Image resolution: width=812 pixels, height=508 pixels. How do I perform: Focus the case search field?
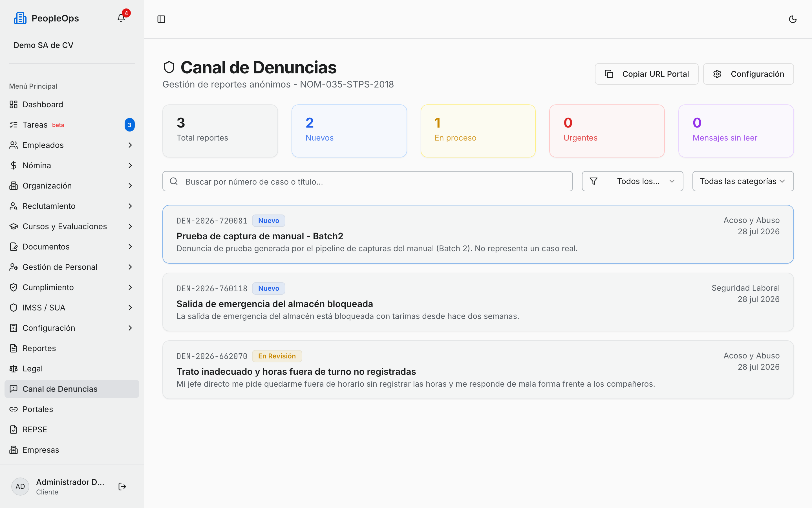pos(367,181)
